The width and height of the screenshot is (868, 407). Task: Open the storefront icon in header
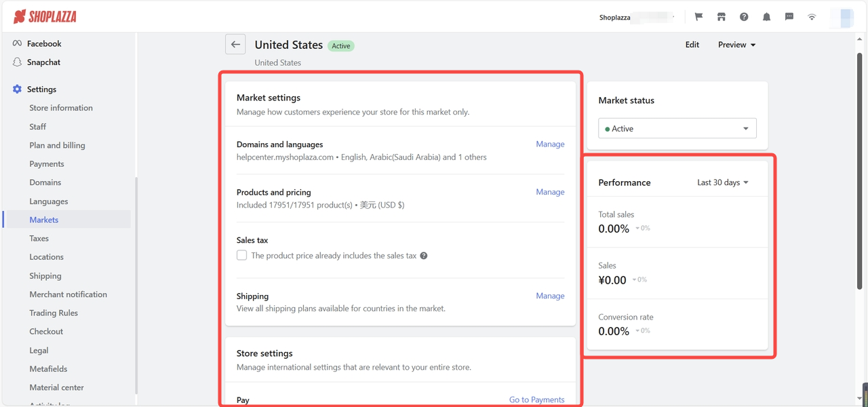(722, 17)
